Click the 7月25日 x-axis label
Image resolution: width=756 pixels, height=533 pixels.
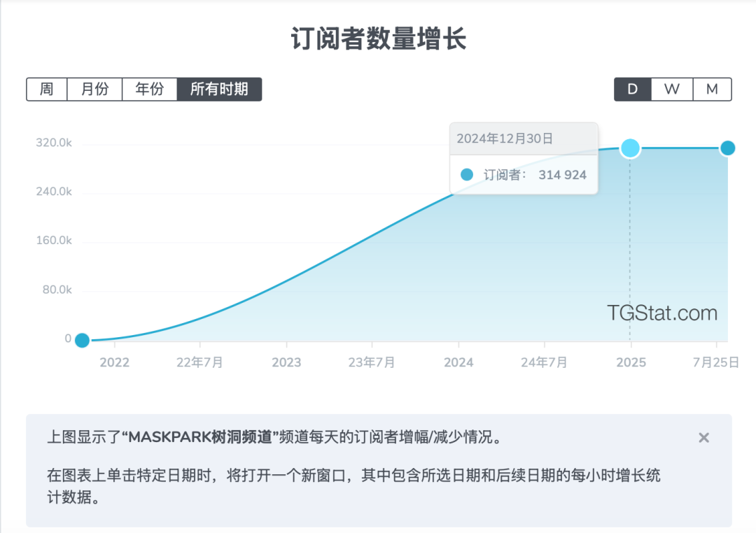716,362
